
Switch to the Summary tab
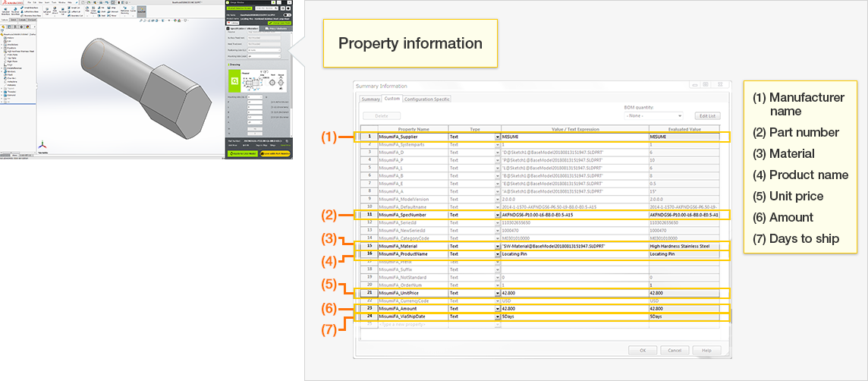coord(370,99)
